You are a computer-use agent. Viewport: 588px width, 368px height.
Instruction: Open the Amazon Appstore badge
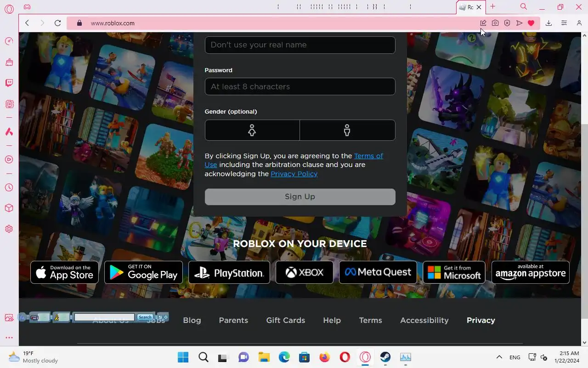(x=531, y=272)
